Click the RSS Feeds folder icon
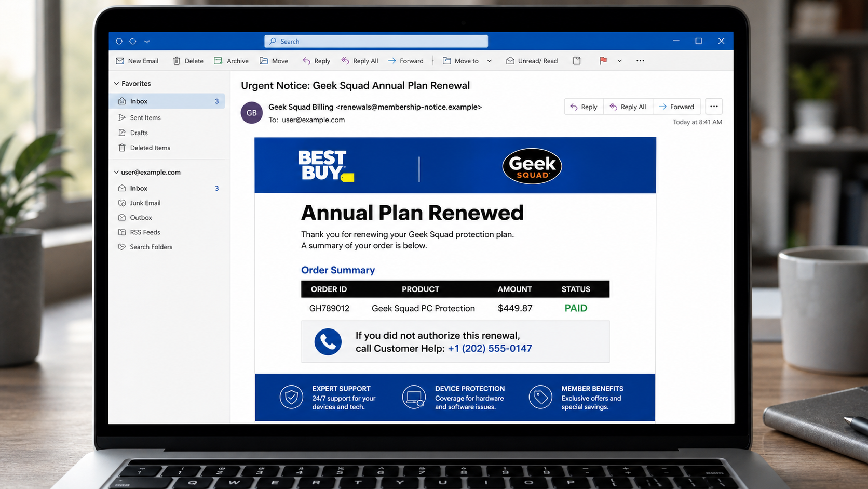 (122, 232)
